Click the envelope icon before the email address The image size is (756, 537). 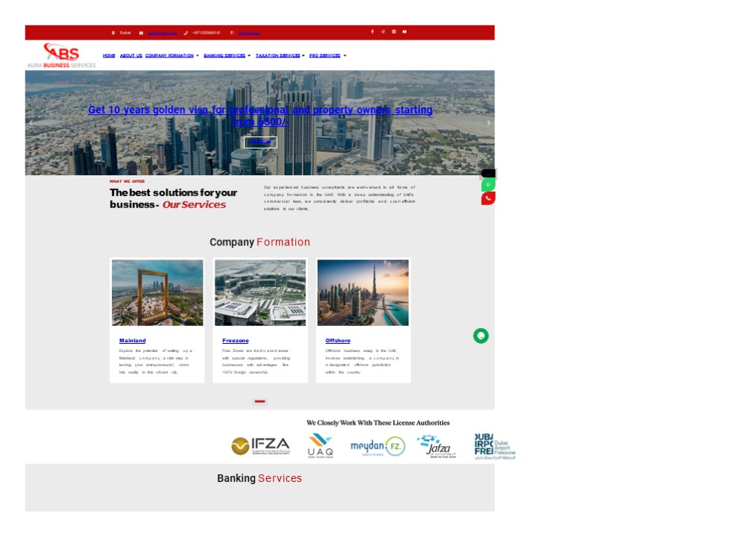click(140, 33)
